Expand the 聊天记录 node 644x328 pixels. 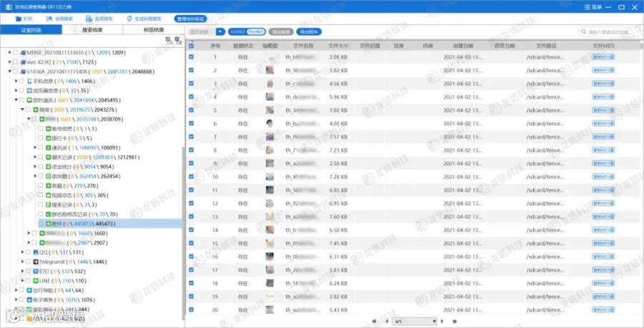(x=35, y=157)
